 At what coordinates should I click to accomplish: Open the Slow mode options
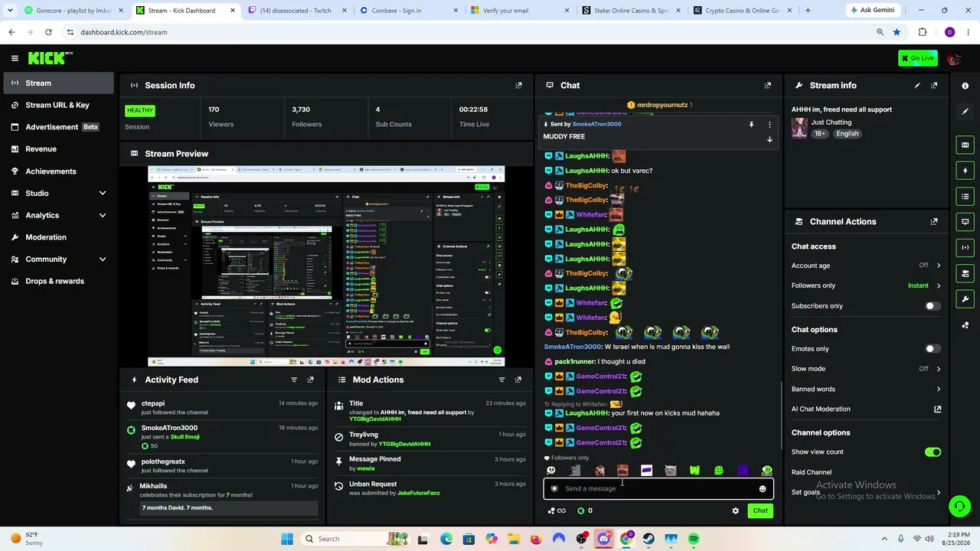click(x=866, y=369)
